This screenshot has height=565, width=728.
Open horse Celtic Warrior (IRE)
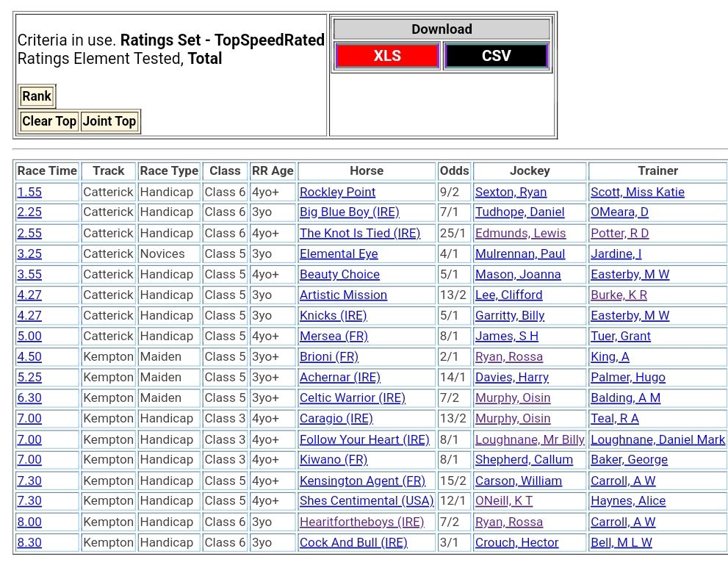click(x=352, y=397)
